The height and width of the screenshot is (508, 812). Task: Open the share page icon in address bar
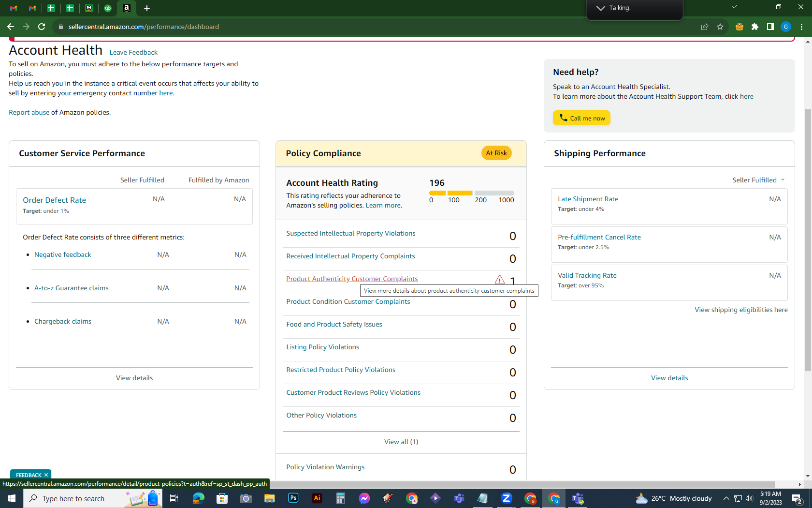(705, 27)
